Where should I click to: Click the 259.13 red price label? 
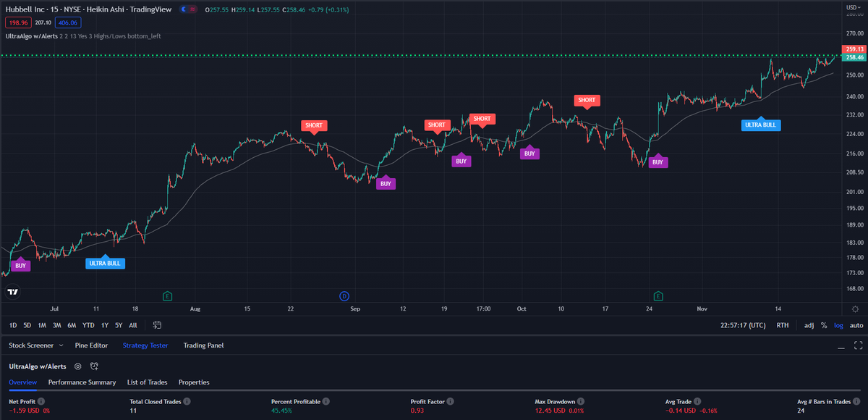point(853,49)
